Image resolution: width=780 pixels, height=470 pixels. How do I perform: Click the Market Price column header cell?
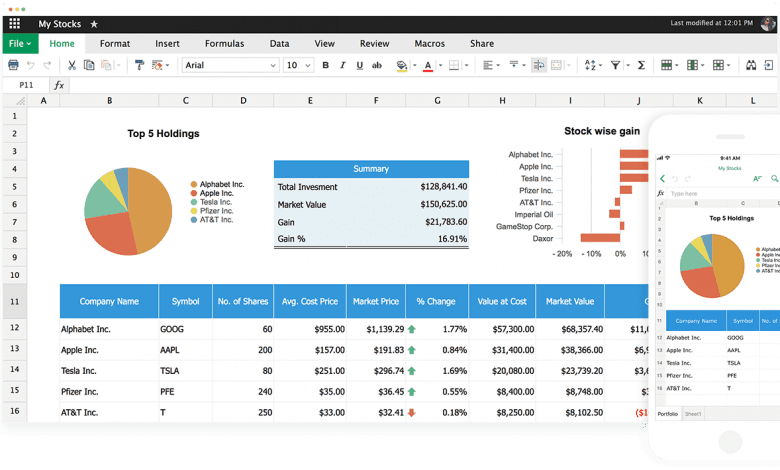[376, 301]
